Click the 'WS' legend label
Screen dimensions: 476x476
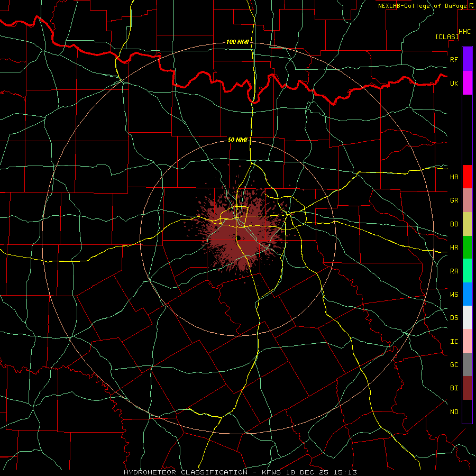(454, 294)
